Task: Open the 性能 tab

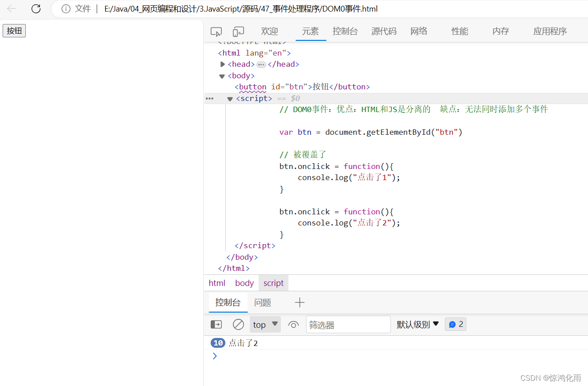Action: coord(460,31)
